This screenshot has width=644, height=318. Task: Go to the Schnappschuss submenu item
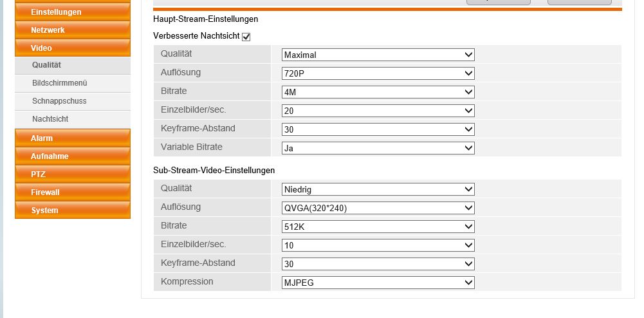tap(59, 101)
